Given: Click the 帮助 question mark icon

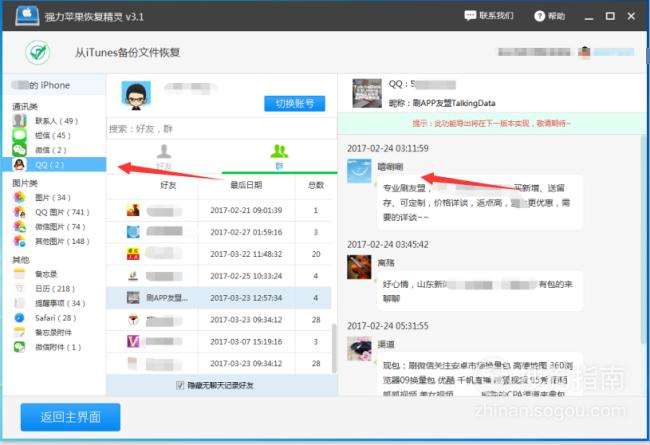Looking at the screenshot, I should [x=539, y=16].
